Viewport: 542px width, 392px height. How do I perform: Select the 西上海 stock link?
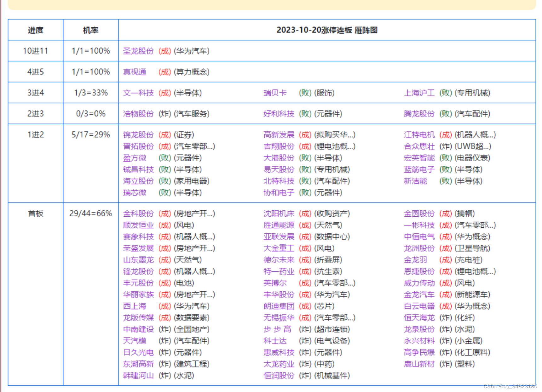[135, 306]
